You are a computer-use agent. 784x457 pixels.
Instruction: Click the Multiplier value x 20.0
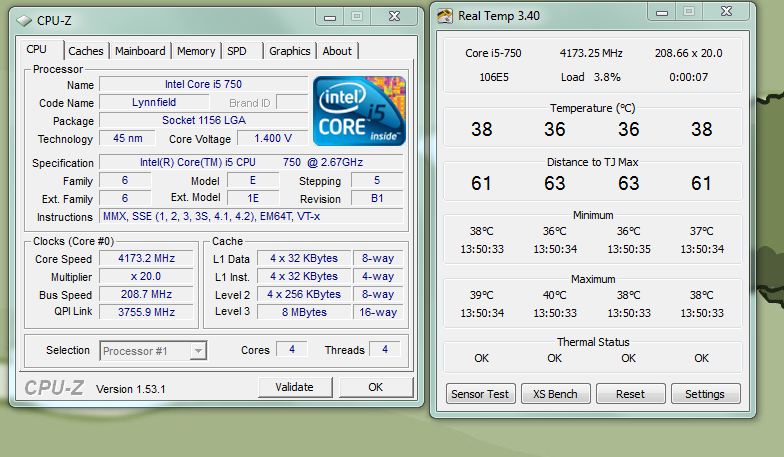(x=146, y=276)
